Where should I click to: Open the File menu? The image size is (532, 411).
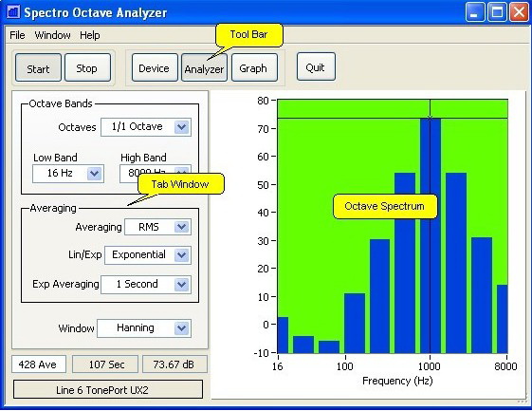(17, 35)
